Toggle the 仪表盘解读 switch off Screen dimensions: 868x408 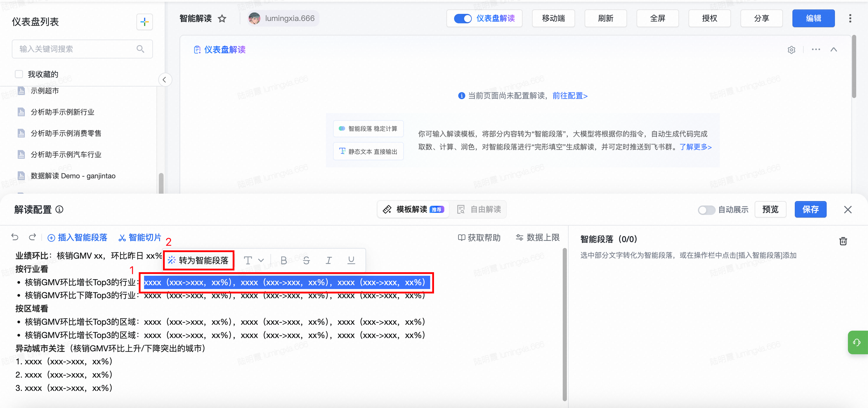coord(462,19)
